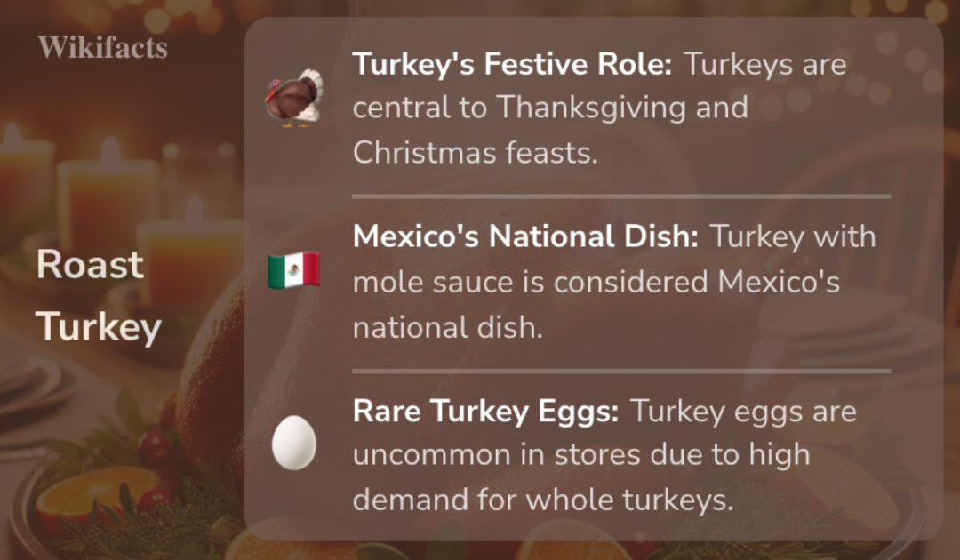Click the "national dish." text line
This screenshot has width=960, height=560.
[x=447, y=326]
